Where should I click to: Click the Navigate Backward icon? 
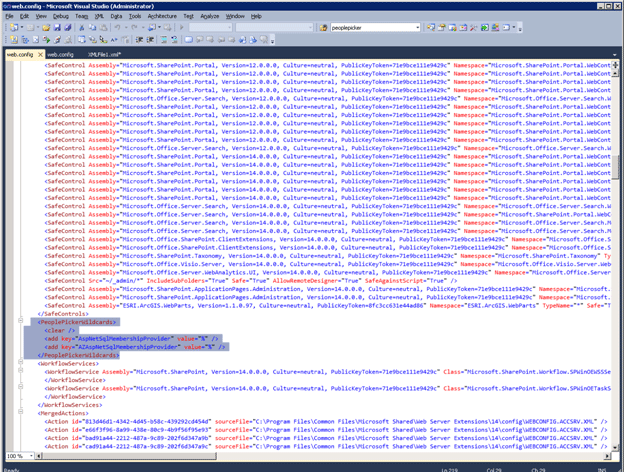[152, 27]
